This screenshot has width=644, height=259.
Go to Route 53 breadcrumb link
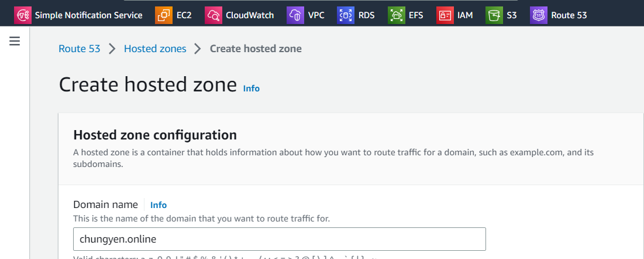[80, 49]
